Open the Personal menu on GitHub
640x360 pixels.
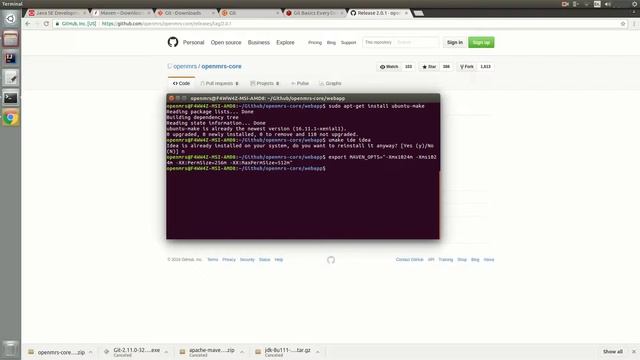pyautogui.click(x=193, y=42)
